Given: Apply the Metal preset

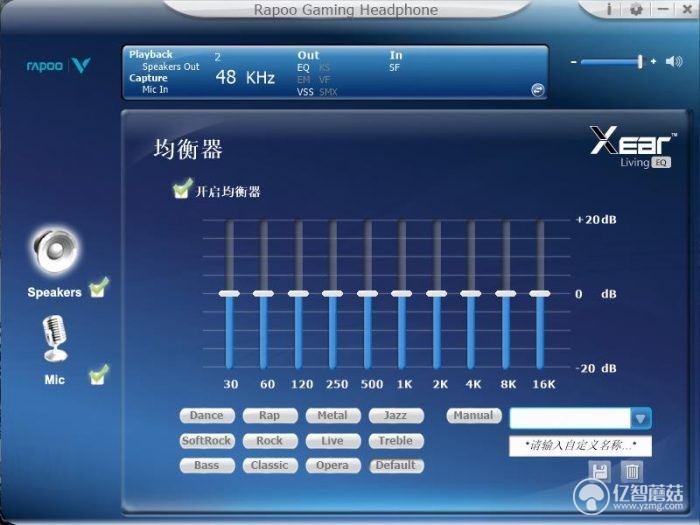Looking at the screenshot, I should 333,416.
